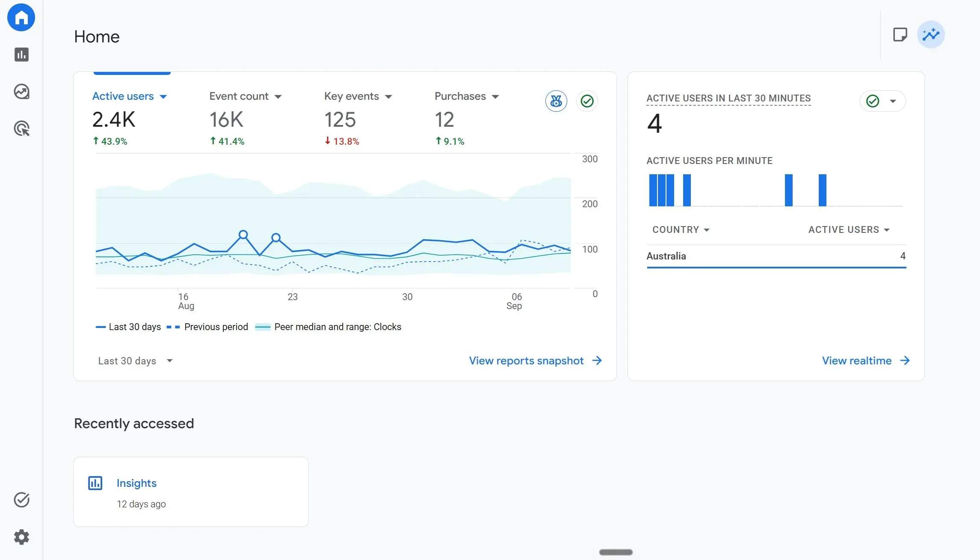980x560 pixels.
Task: Click the Previous period legend entry
Action: coord(207,327)
